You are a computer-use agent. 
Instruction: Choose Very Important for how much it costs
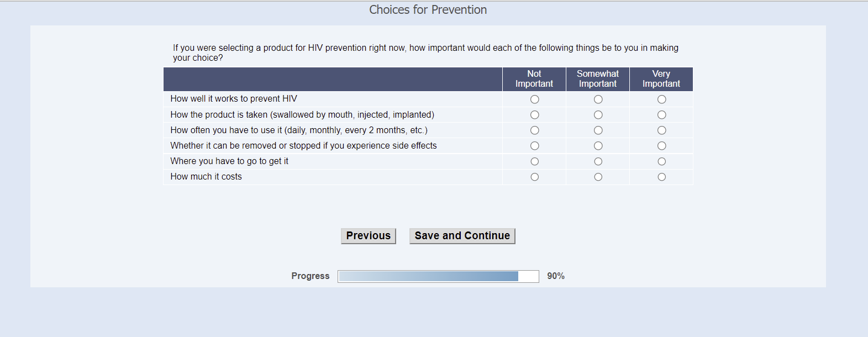pyautogui.click(x=661, y=177)
